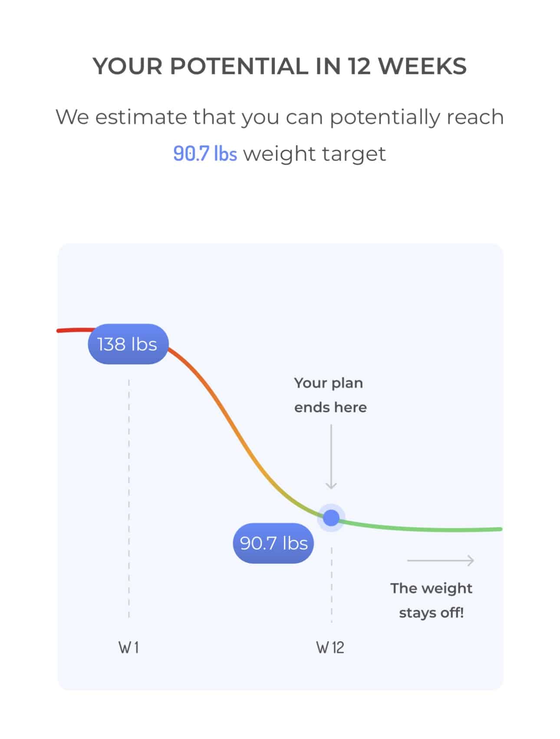Tap the '90.7 lbs' badge on the chart
Screen dimensions: 560x739
(x=273, y=543)
